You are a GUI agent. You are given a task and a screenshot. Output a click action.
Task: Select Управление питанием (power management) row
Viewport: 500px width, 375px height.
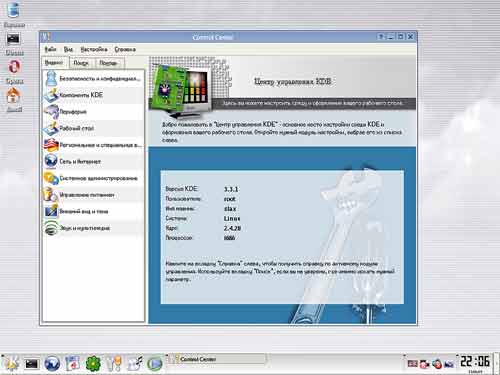(94, 195)
